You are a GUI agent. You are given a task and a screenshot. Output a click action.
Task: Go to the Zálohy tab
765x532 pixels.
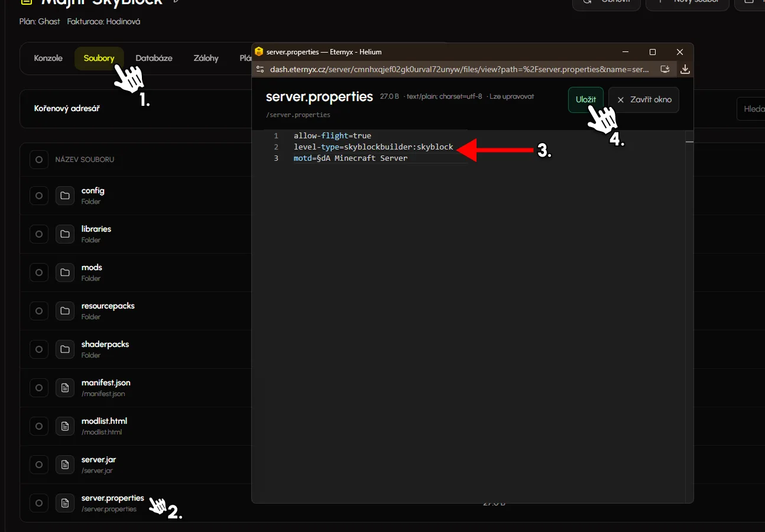[x=206, y=59]
